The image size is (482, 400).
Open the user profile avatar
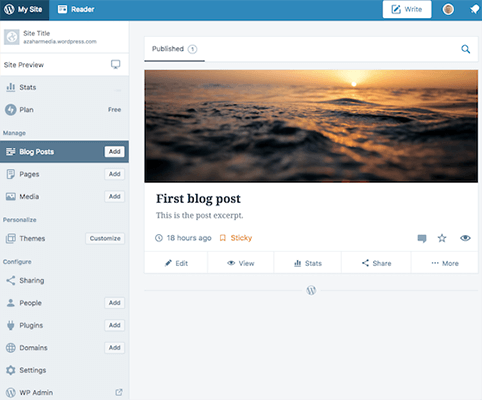(448, 9)
